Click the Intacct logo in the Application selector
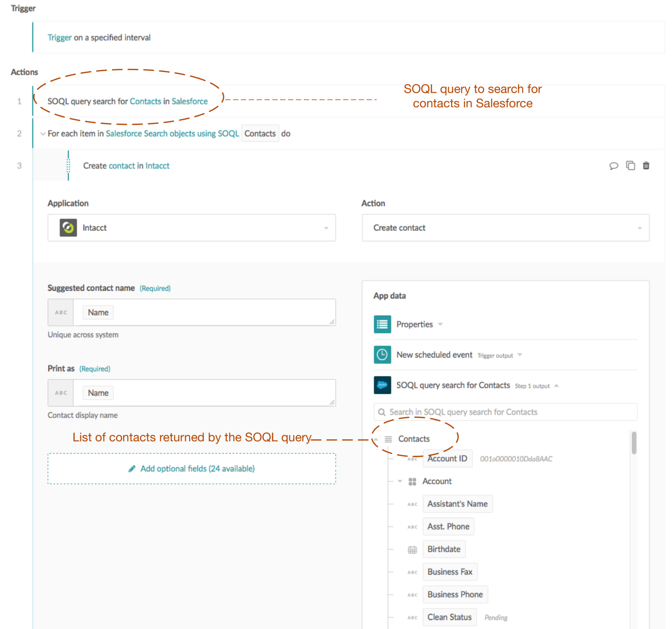This screenshot has height=629, width=672. (x=68, y=228)
